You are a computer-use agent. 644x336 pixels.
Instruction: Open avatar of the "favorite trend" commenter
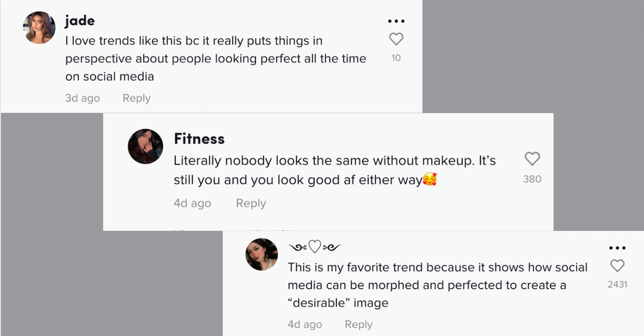[x=261, y=255]
